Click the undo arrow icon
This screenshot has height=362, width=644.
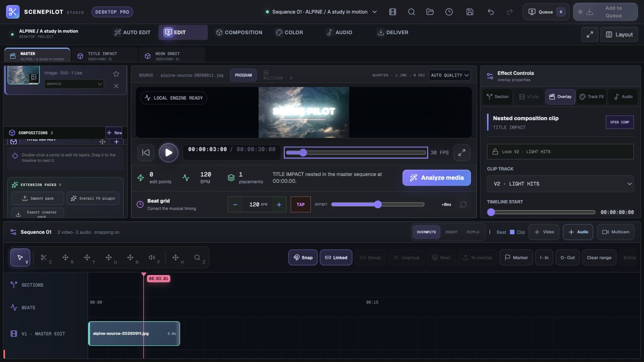click(x=491, y=12)
